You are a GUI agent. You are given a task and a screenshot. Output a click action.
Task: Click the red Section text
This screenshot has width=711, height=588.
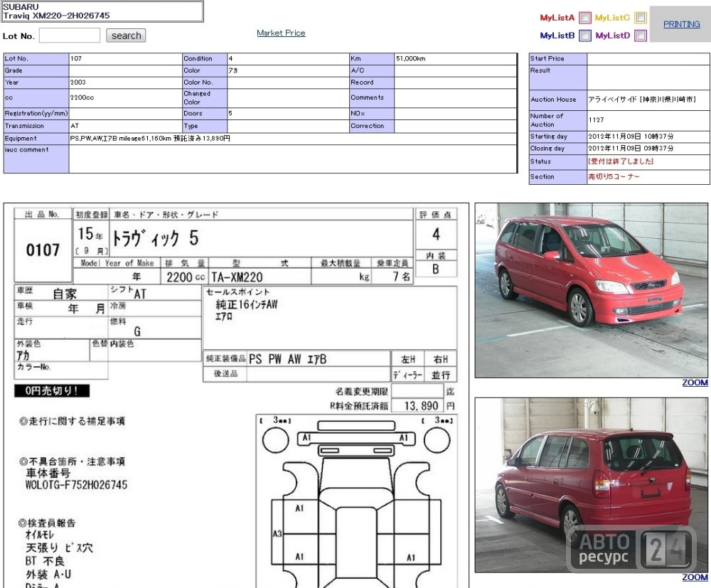pos(614,176)
